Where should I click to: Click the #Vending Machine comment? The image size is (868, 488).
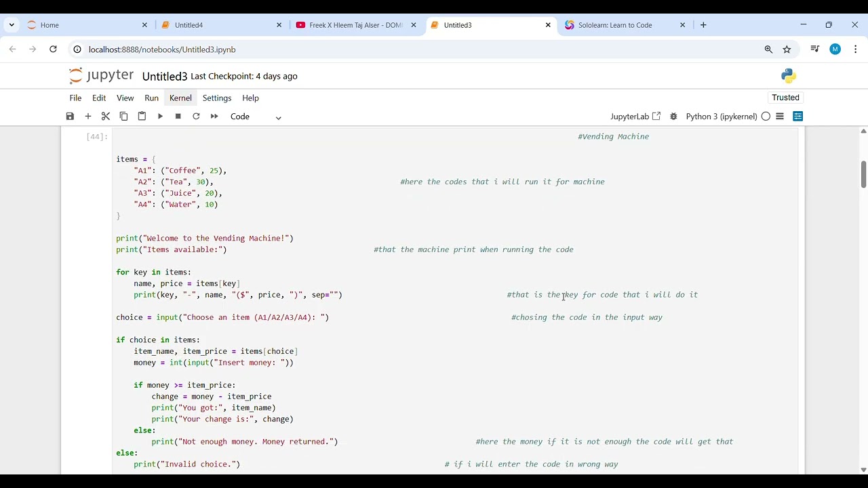click(613, 136)
